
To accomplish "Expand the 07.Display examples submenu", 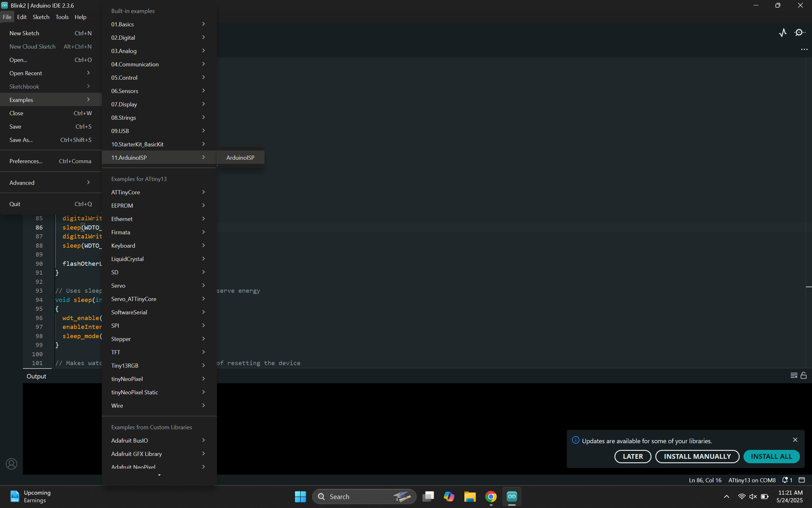I will click(x=159, y=104).
